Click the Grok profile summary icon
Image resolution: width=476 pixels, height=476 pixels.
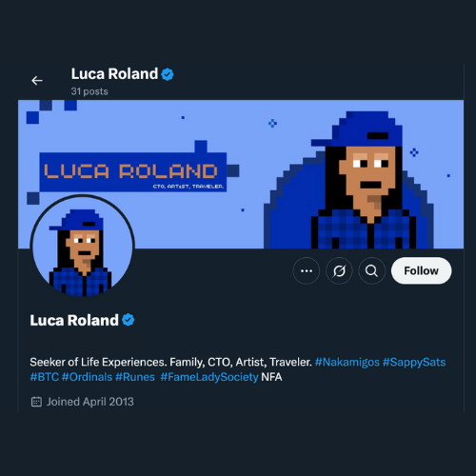(339, 270)
